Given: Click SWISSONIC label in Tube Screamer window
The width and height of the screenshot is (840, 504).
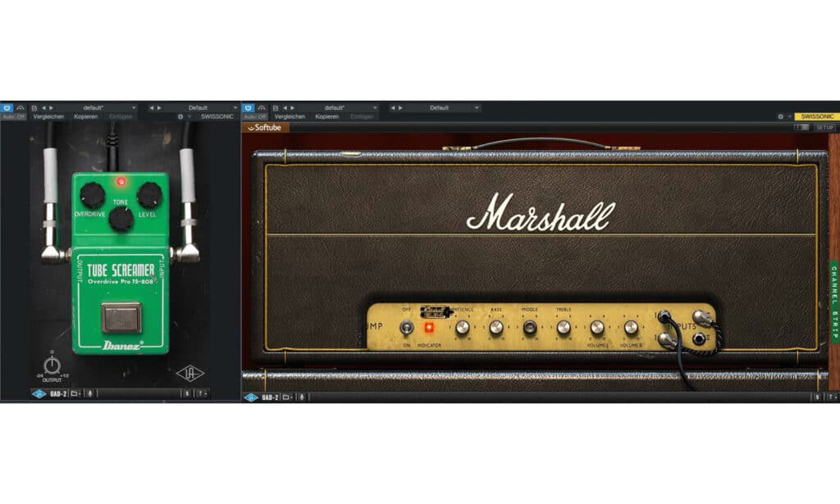Looking at the screenshot, I should pyautogui.click(x=217, y=116).
